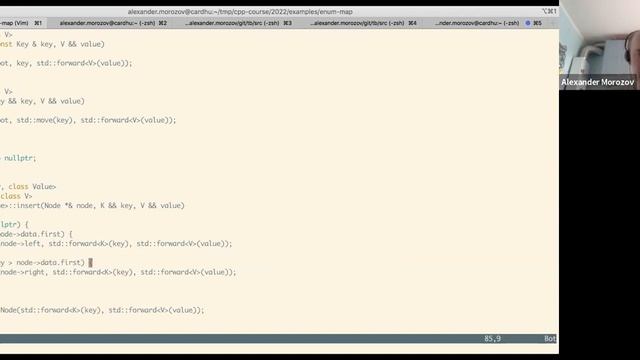Click the 'nullptr;' line
Image resolution: width=640 pixels, height=360 pixels.
pos(18,158)
